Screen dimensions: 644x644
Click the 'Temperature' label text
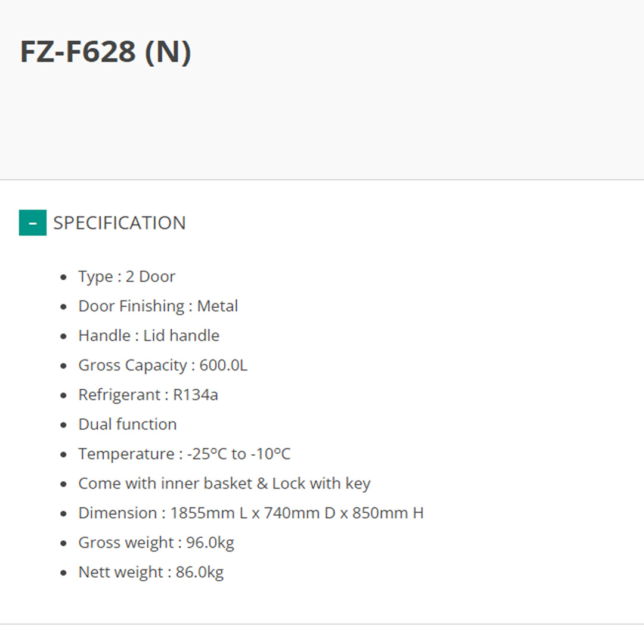tap(126, 454)
